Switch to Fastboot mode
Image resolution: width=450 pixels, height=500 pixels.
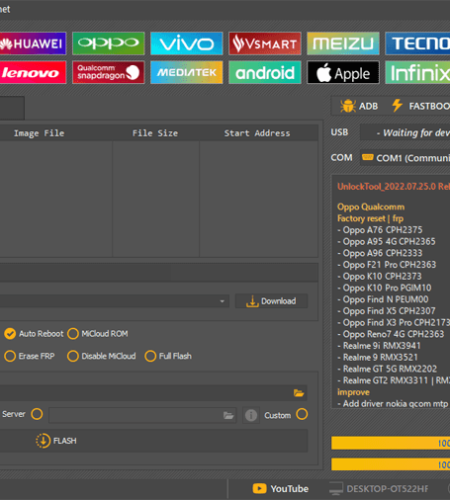[421, 106]
